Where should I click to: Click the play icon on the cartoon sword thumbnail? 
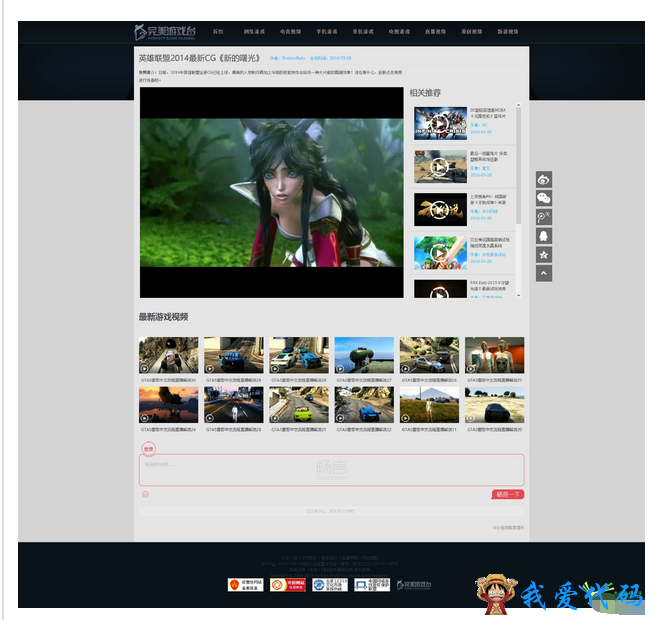coord(440,253)
